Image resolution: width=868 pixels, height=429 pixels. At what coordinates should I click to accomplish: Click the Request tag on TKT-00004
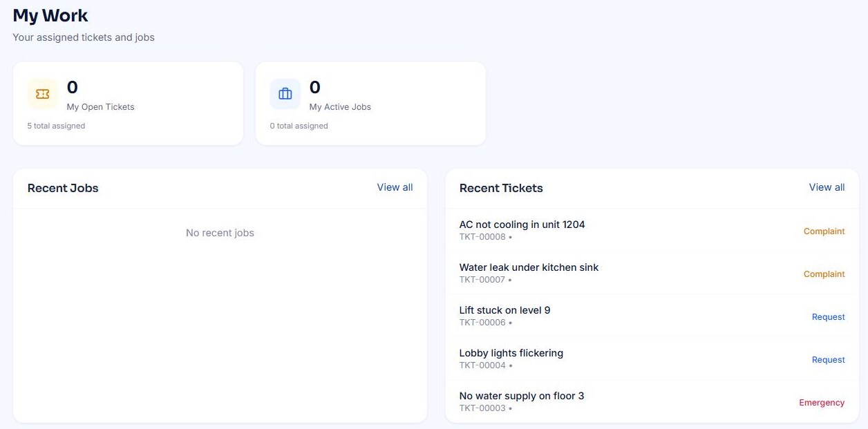pos(828,360)
